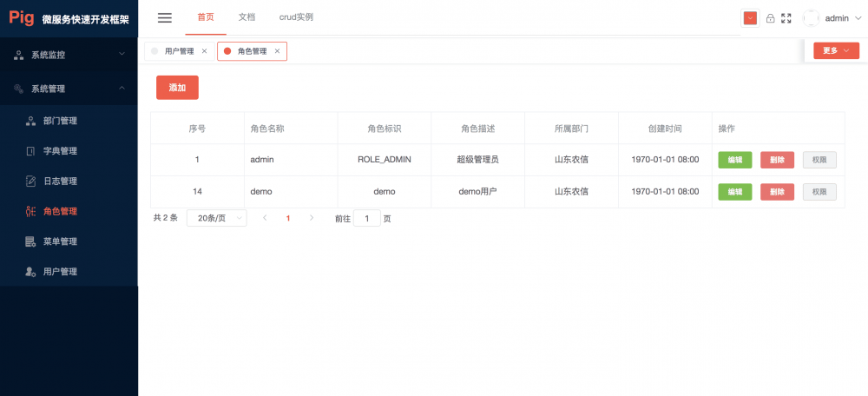Go to previous page arrow
Image resolution: width=868 pixels, height=396 pixels.
tap(265, 218)
